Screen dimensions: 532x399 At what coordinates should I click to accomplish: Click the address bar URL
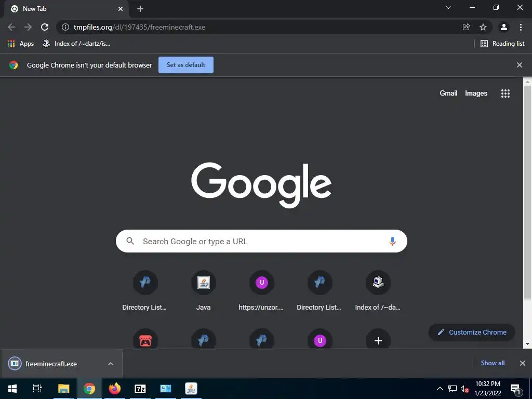(x=139, y=27)
